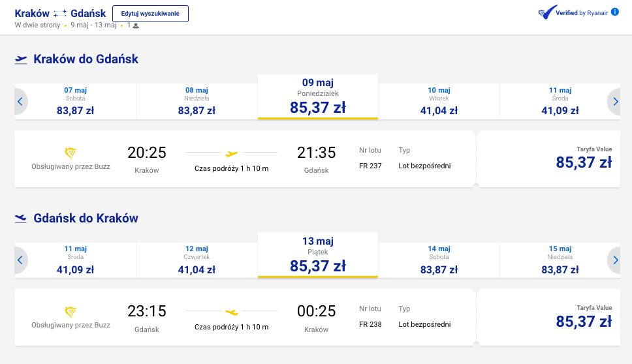Show later return dates with right chevron
Screen dimensions: 632x364
pos(614,260)
